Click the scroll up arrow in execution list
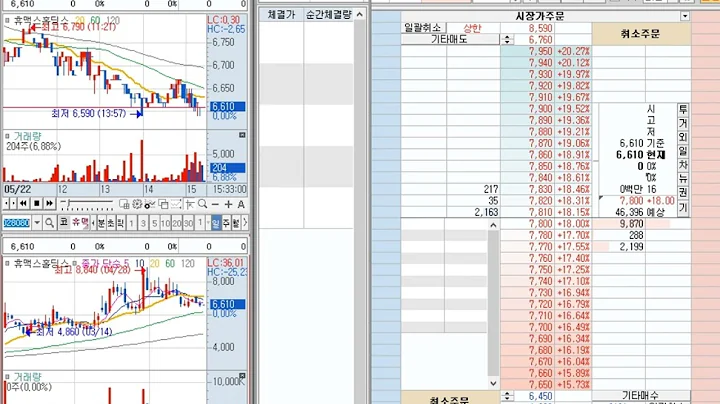 [x=360, y=15]
